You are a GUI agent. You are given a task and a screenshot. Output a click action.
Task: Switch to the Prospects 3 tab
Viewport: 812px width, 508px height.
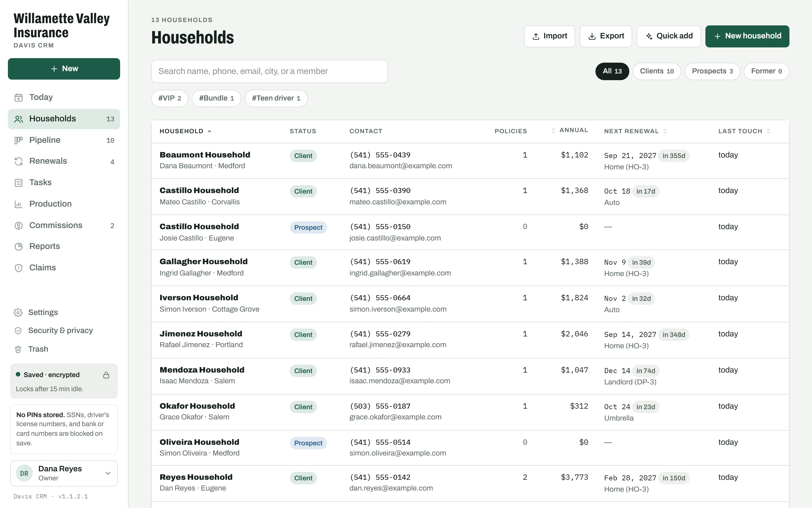pyautogui.click(x=712, y=71)
